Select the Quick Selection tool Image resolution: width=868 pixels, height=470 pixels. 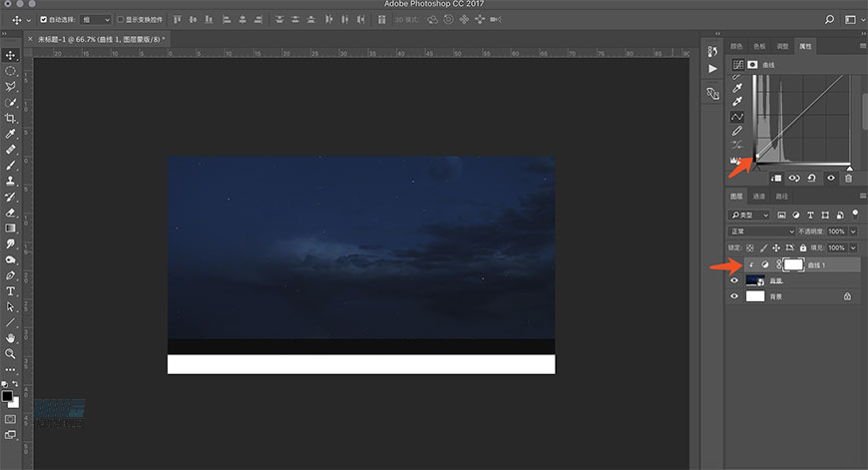tap(11, 103)
